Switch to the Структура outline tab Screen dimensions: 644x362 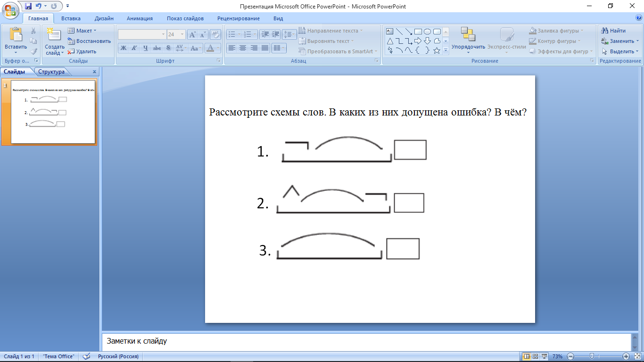[x=51, y=72]
